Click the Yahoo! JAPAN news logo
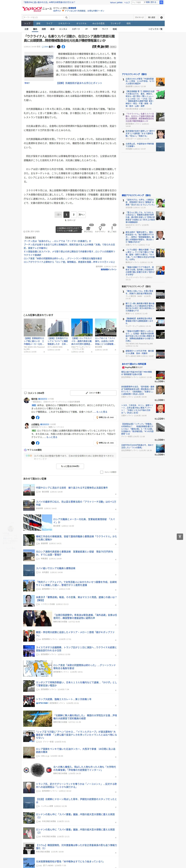Screen dimensions: 186x868 tap(37, 9)
